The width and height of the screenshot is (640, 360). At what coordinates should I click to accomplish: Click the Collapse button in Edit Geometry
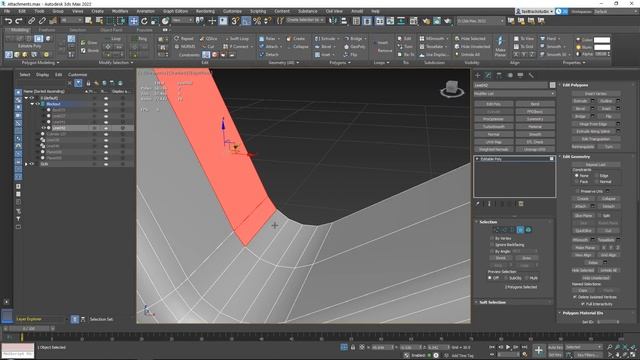(608, 199)
